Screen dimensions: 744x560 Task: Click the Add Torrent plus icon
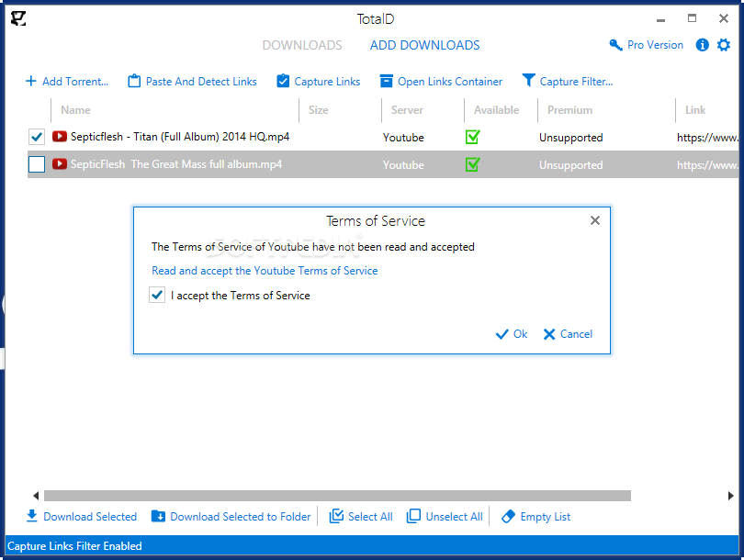(31, 81)
